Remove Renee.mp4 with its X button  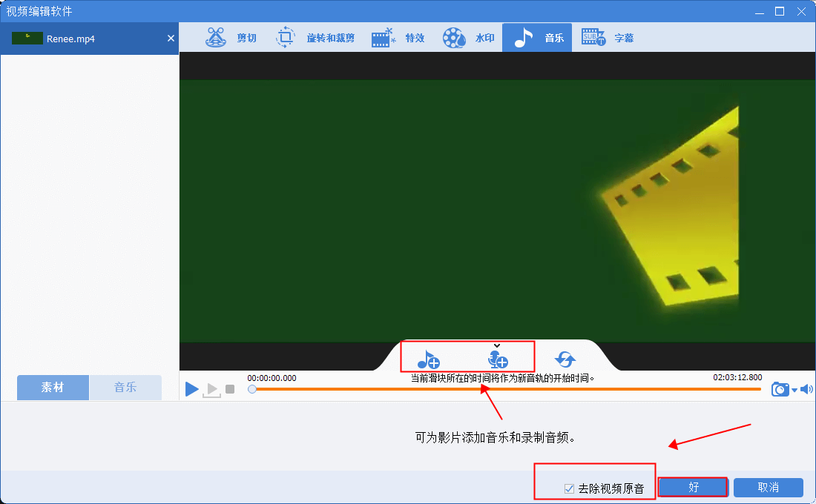tap(171, 38)
